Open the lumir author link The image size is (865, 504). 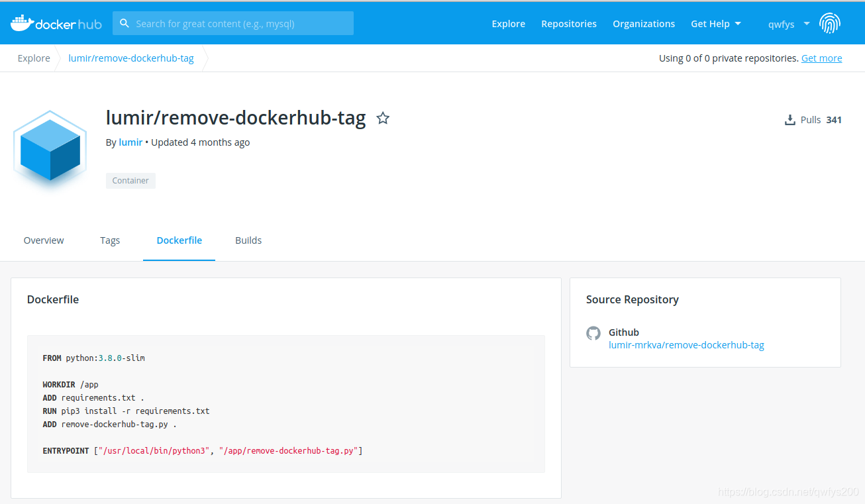click(130, 142)
